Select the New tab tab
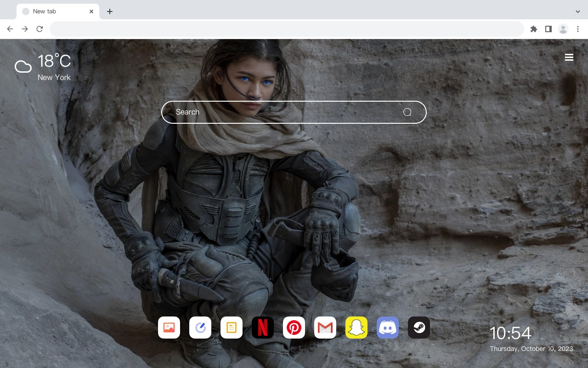 coord(58,11)
